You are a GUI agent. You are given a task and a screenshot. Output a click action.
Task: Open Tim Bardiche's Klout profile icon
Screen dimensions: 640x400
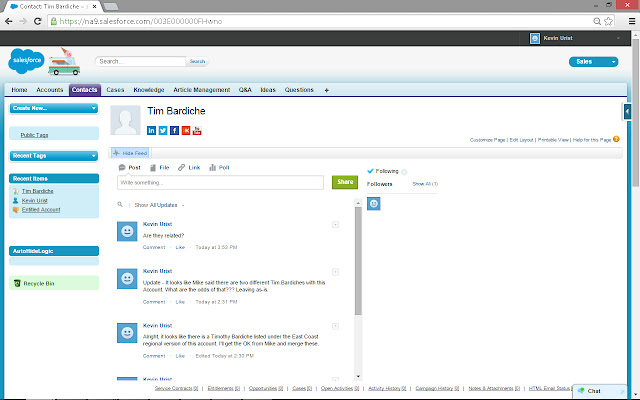(186, 130)
